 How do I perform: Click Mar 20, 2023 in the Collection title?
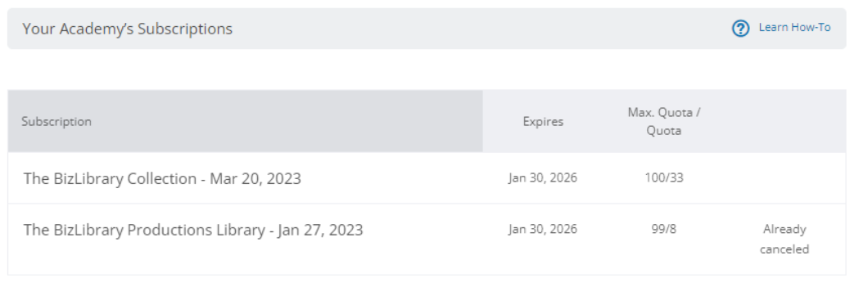[x=255, y=179]
